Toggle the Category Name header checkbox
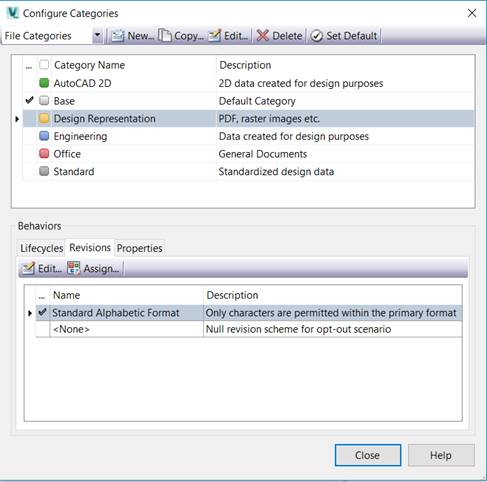 pos(44,64)
